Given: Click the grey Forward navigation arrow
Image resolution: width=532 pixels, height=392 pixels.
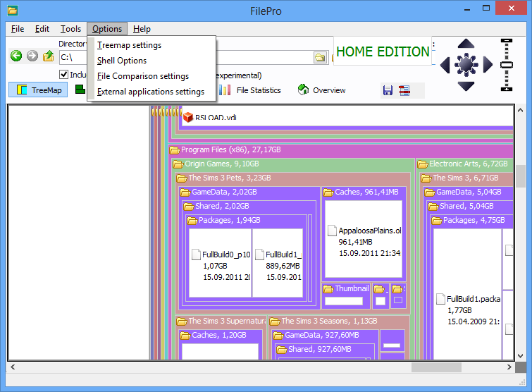Looking at the screenshot, I should point(32,56).
